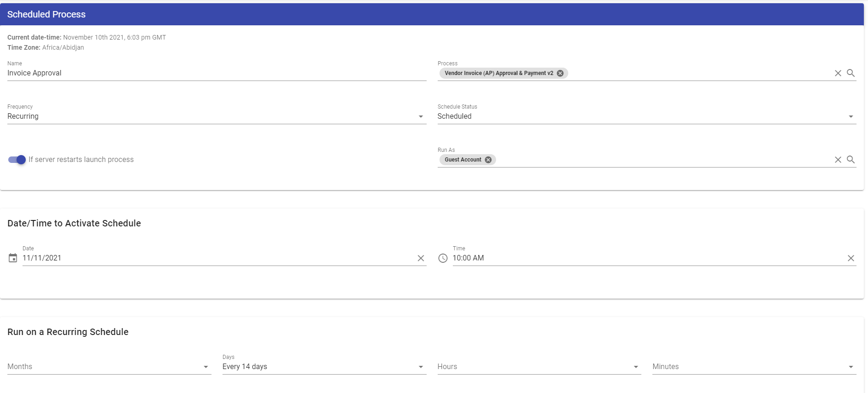Screen dimensions: 868x393
Task: Click the Date/Time to Activate Schedule heading
Action: pos(74,223)
